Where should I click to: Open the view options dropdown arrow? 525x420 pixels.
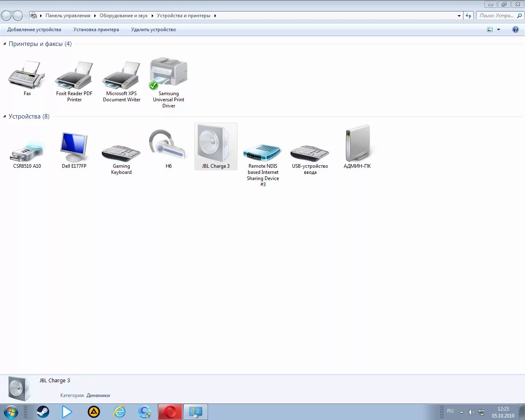click(499, 30)
